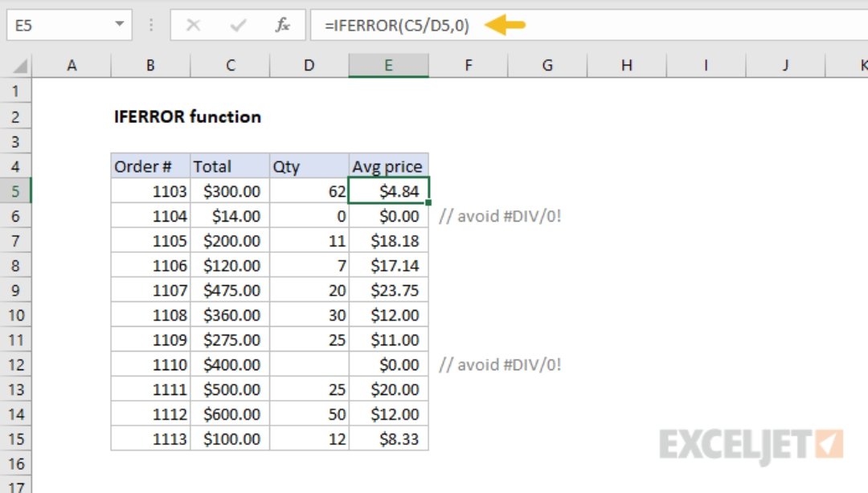This screenshot has height=493, width=868.
Task: Click the cell containing $475.00
Action: (230, 290)
